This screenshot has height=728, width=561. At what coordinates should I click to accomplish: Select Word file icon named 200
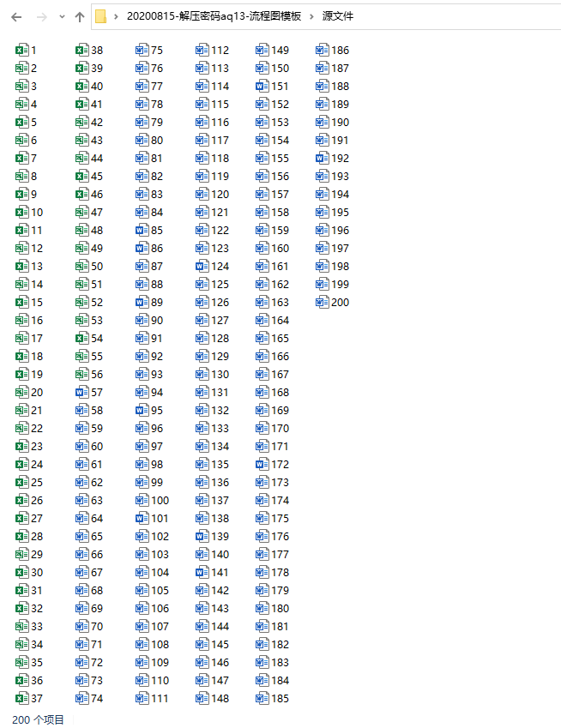pyautogui.click(x=323, y=302)
